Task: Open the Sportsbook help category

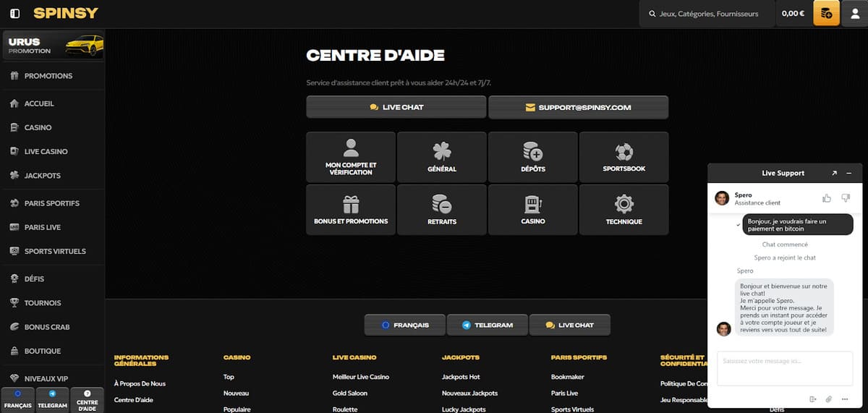Action: (624, 156)
